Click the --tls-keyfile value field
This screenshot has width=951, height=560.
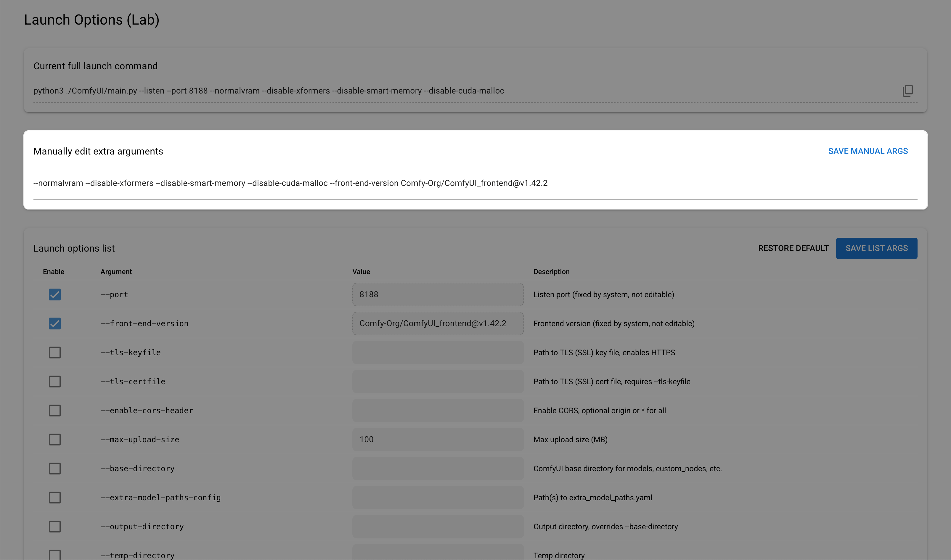tap(438, 353)
